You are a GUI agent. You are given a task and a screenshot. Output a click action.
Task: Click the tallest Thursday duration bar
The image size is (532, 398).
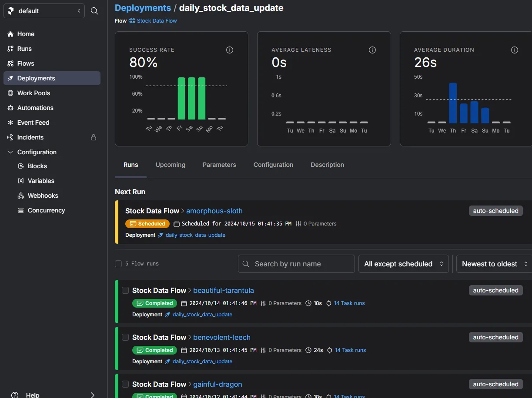[x=453, y=103]
